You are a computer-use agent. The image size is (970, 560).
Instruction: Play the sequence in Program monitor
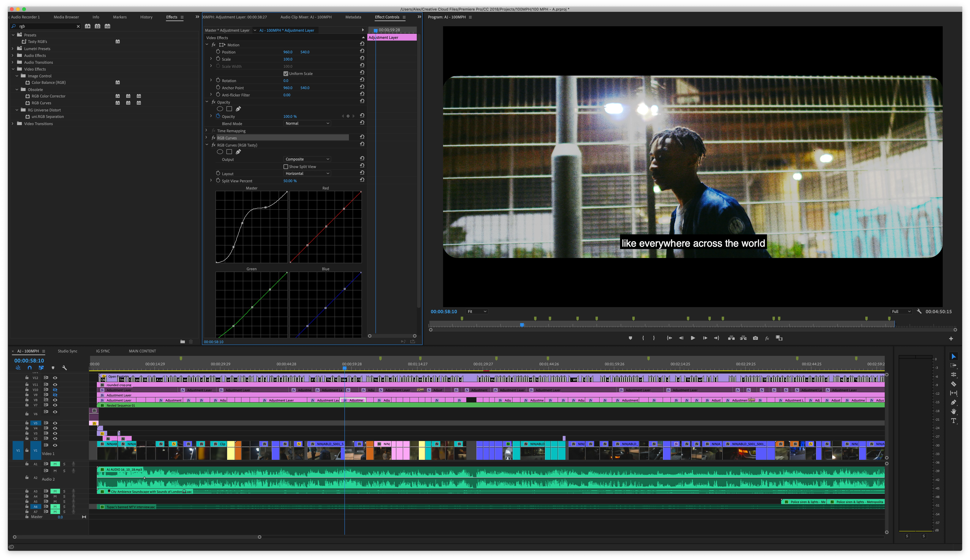point(693,338)
